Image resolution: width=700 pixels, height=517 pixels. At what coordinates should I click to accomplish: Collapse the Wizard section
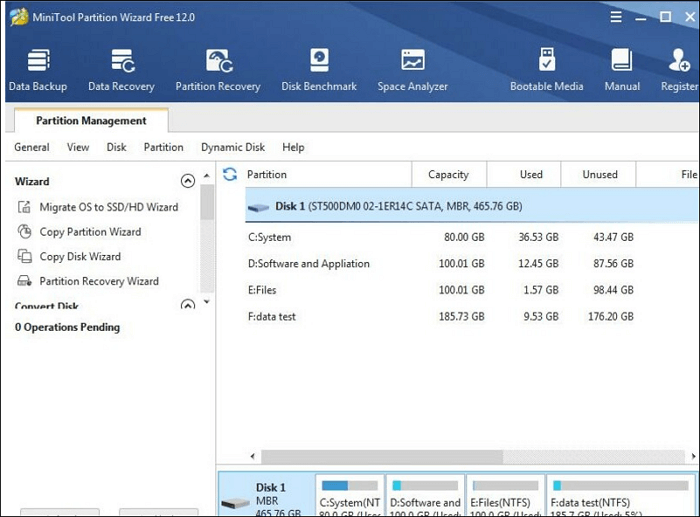tap(187, 181)
